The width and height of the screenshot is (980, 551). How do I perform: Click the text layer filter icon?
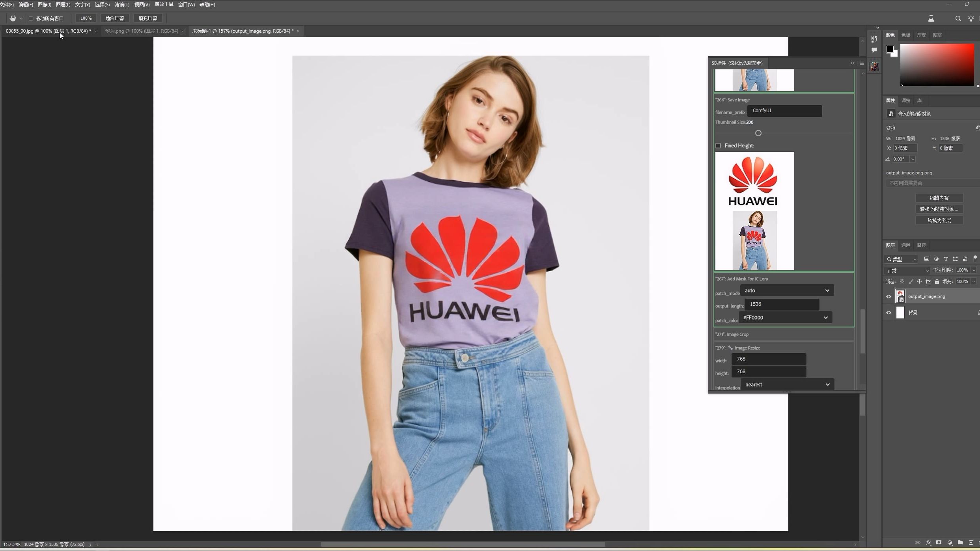pos(946,259)
